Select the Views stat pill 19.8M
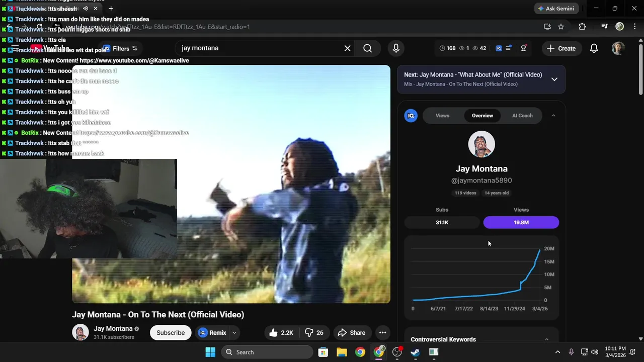The height and width of the screenshot is (362, 644). pyautogui.click(x=521, y=222)
